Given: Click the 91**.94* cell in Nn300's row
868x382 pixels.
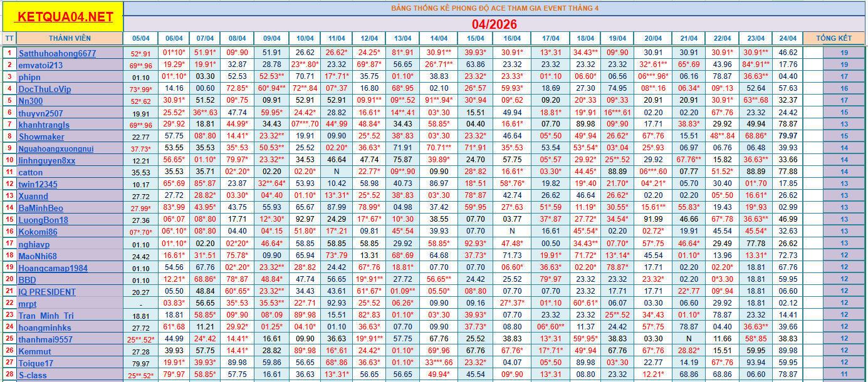Looking at the screenshot, I should click(439, 101).
